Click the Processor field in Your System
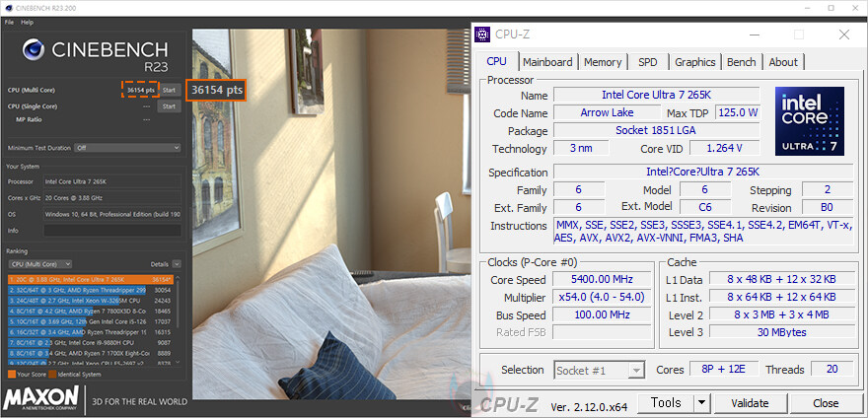This screenshot has width=868, height=418. [112, 181]
